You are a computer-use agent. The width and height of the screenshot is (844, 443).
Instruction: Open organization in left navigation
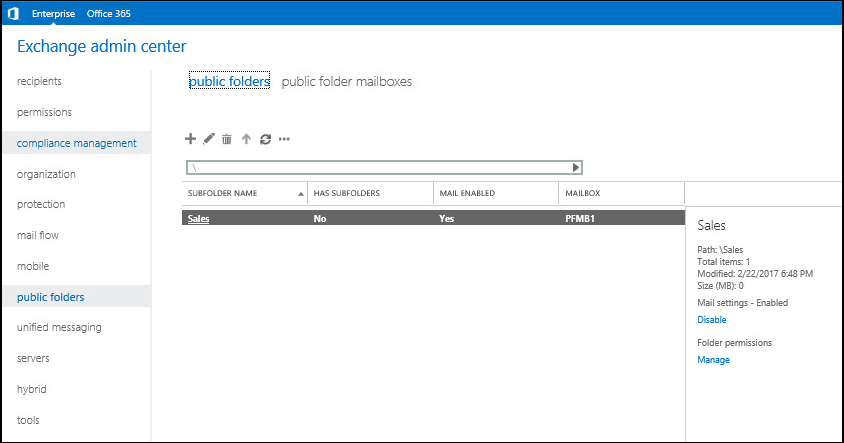[46, 174]
